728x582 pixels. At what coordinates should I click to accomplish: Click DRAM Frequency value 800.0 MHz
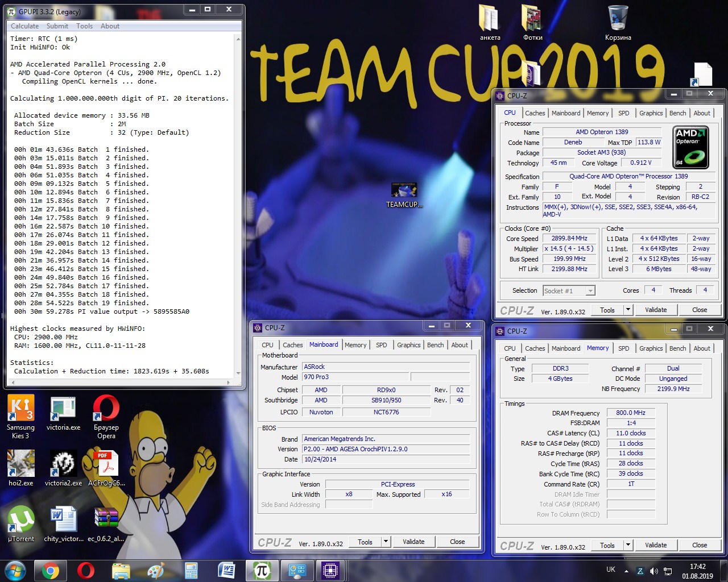631,413
